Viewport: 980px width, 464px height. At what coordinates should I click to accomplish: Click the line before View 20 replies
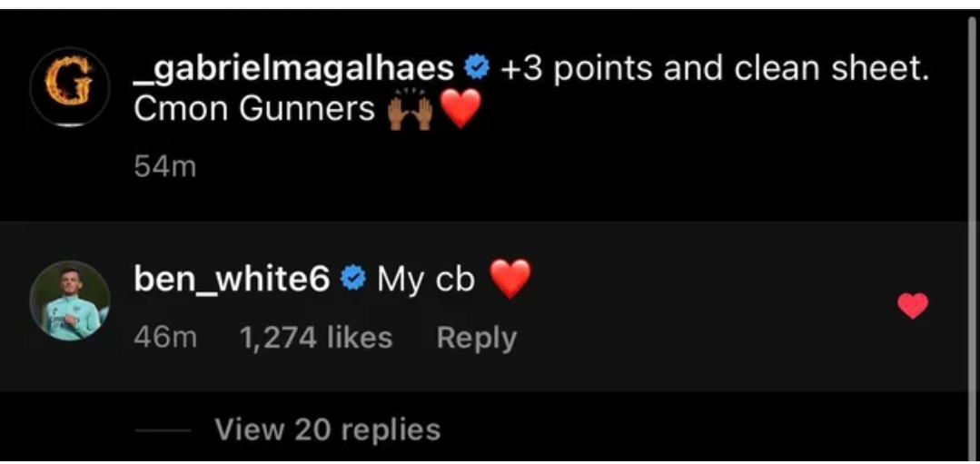[163, 430]
